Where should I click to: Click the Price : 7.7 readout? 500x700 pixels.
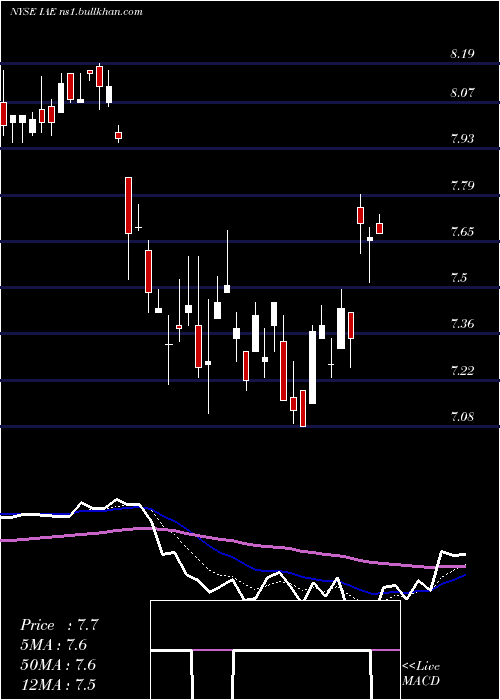[58, 625]
